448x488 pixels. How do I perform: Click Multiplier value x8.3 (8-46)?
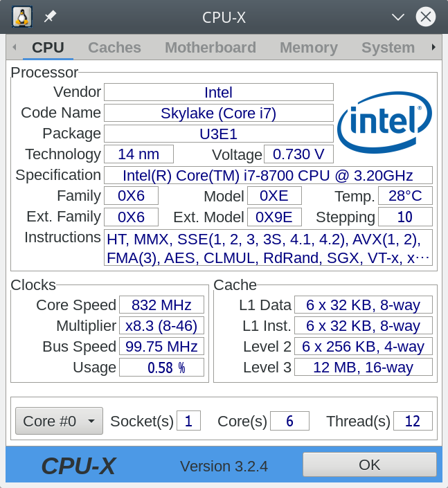[161, 325]
